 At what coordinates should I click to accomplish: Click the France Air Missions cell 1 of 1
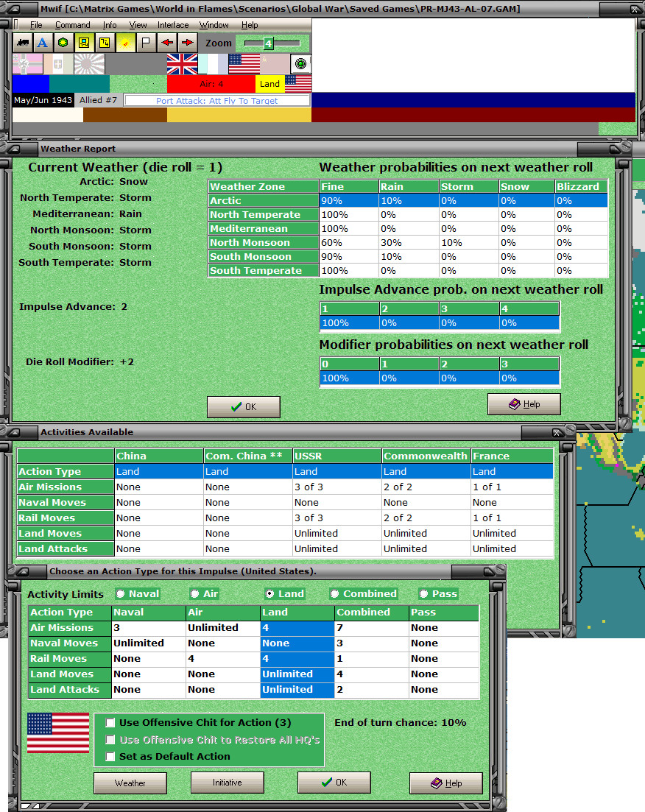click(x=512, y=487)
